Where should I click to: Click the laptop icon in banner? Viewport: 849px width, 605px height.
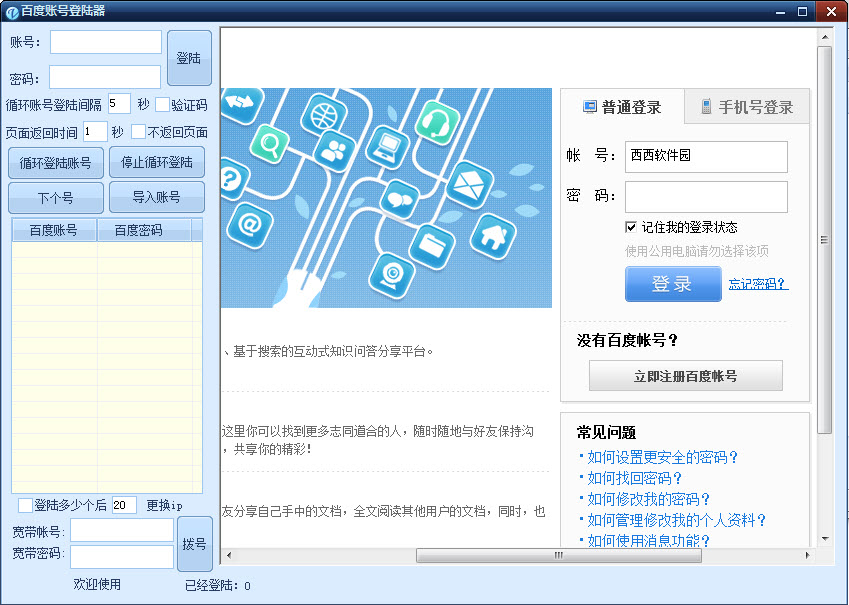[x=388, y=147]
